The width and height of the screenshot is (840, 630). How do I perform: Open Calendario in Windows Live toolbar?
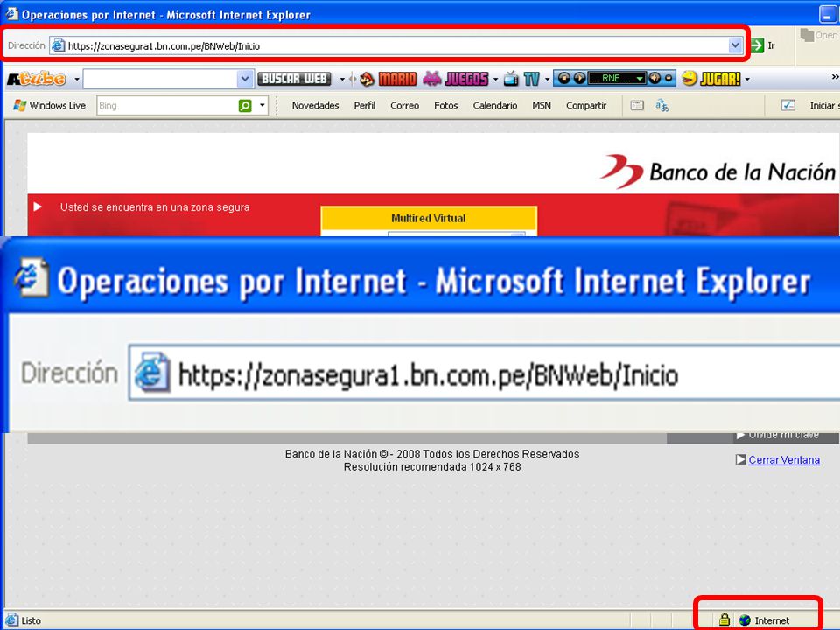coord(495,106)
